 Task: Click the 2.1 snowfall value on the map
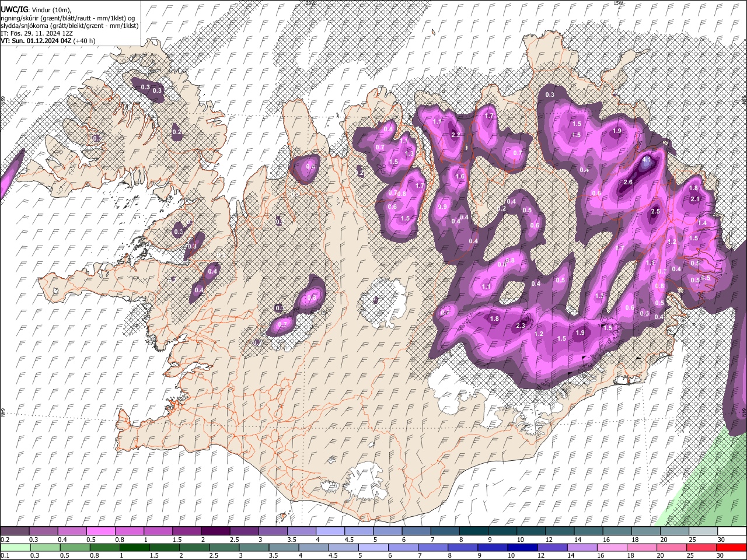click(694, 199)
